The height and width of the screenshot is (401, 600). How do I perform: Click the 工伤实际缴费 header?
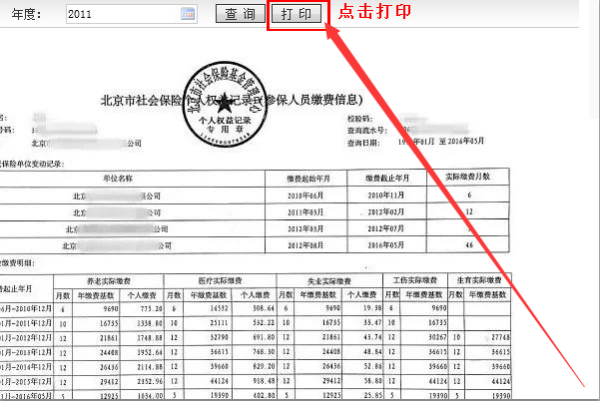(415, 280)
